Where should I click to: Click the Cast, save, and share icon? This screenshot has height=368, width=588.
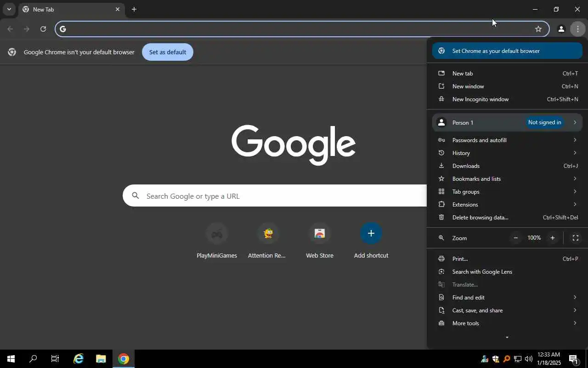pos(441,310)
